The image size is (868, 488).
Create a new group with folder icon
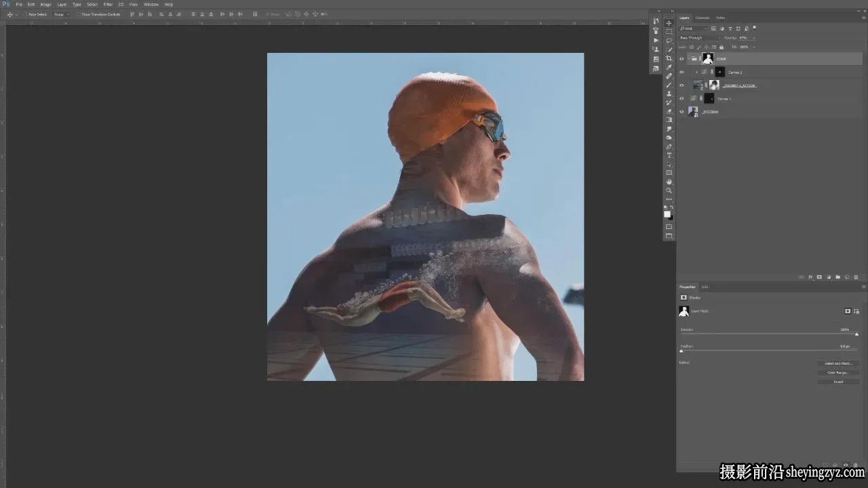tap(837, 277)
